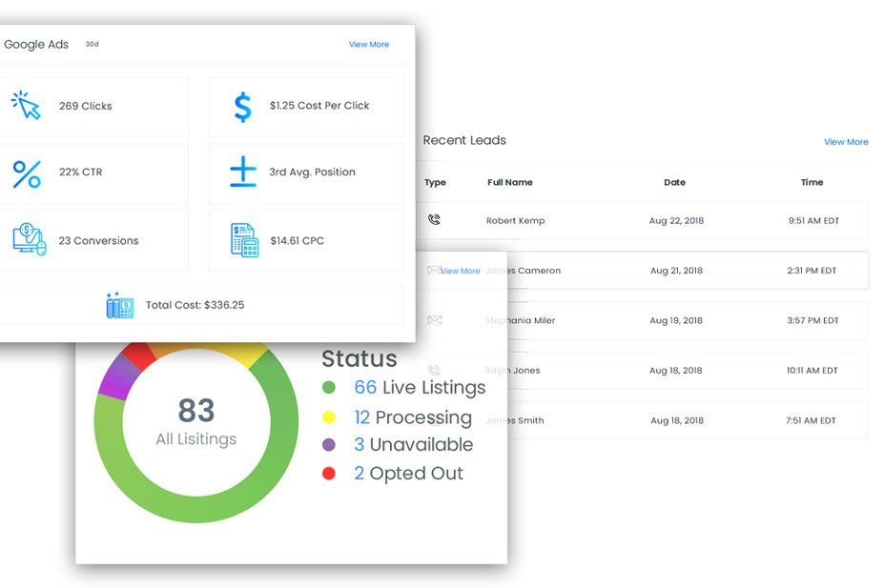Click the phone icon in Robert Kemp row

[434, 219]
